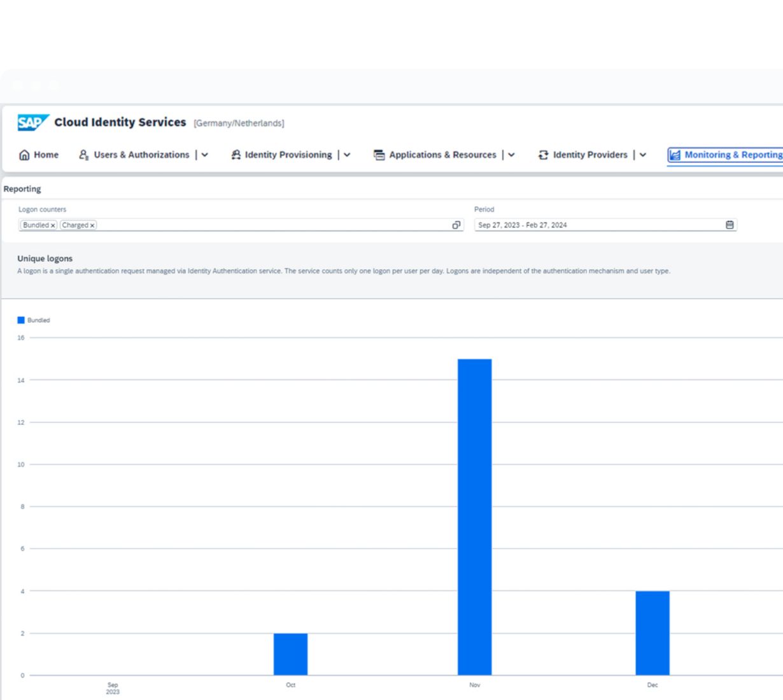Viewport: 783px width, 700px height.
Task: Open the Home menu item
Action: [x=46, y=155]
